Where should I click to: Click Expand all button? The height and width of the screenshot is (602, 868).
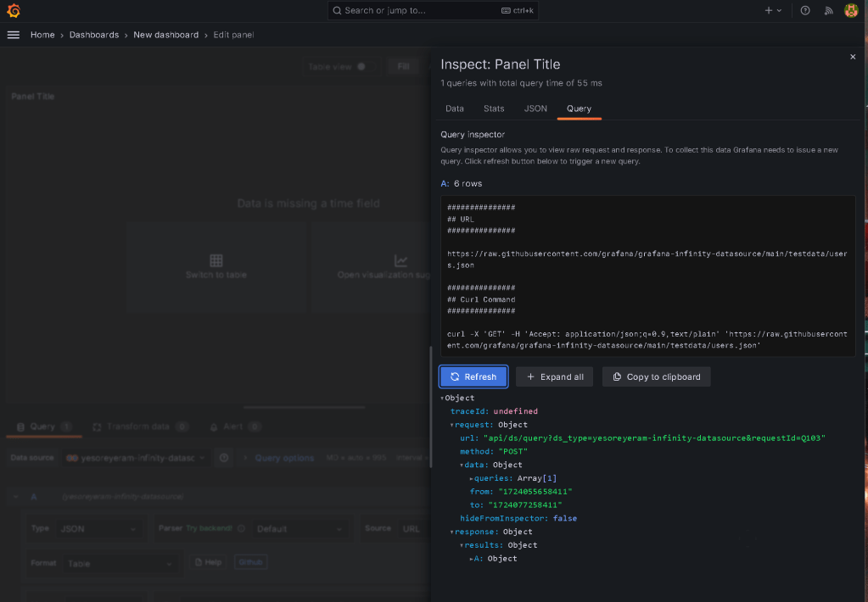tap(555, 376)
